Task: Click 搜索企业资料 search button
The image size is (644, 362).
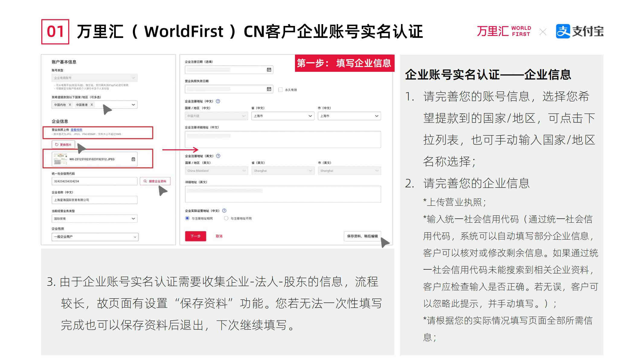Action: point(155,181)
